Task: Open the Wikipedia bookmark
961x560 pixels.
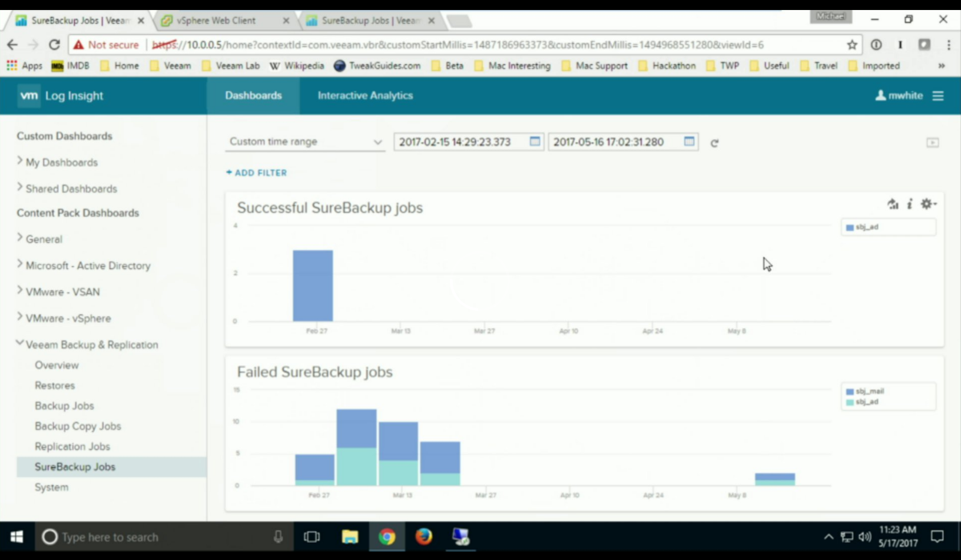Action: pyautogui.click(x=297, y=65)
